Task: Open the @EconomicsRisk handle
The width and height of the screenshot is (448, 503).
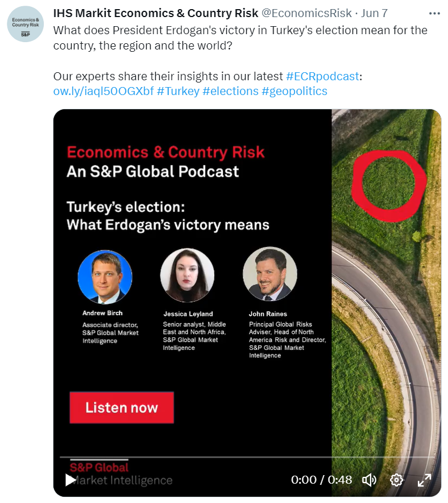Action: tap(306, 14)
